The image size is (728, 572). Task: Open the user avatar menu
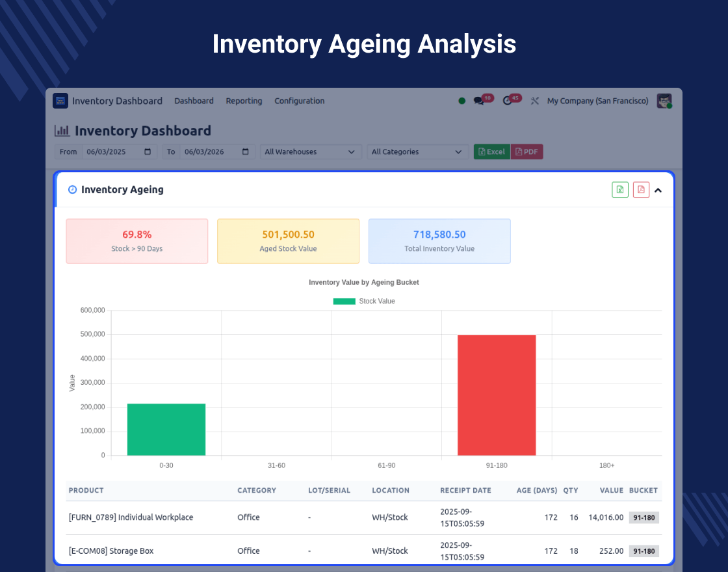[x=664, y=101]
